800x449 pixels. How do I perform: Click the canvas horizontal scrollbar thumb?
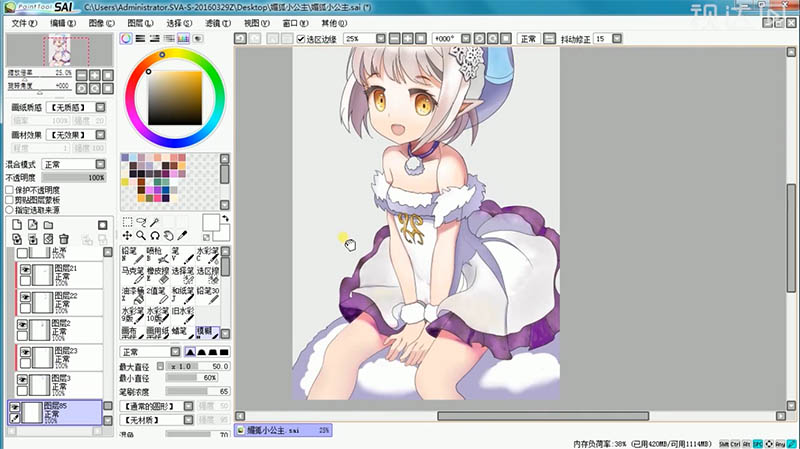543,416
